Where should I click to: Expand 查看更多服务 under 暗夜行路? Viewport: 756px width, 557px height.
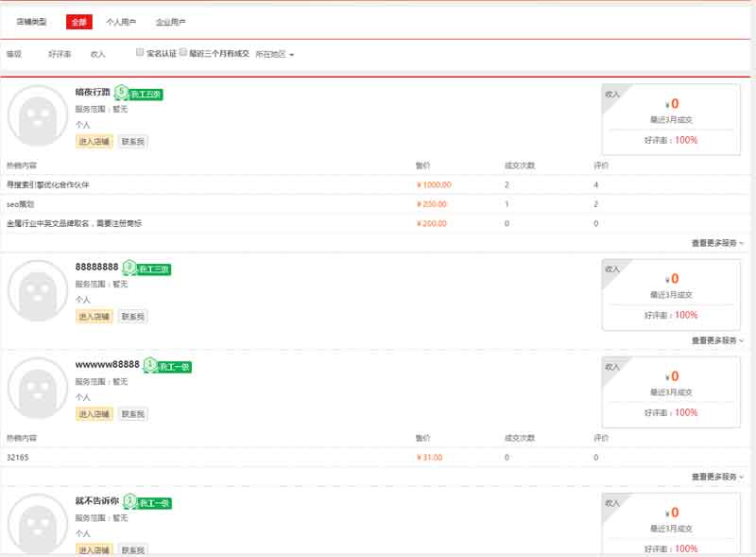click(x=717, y=243)
